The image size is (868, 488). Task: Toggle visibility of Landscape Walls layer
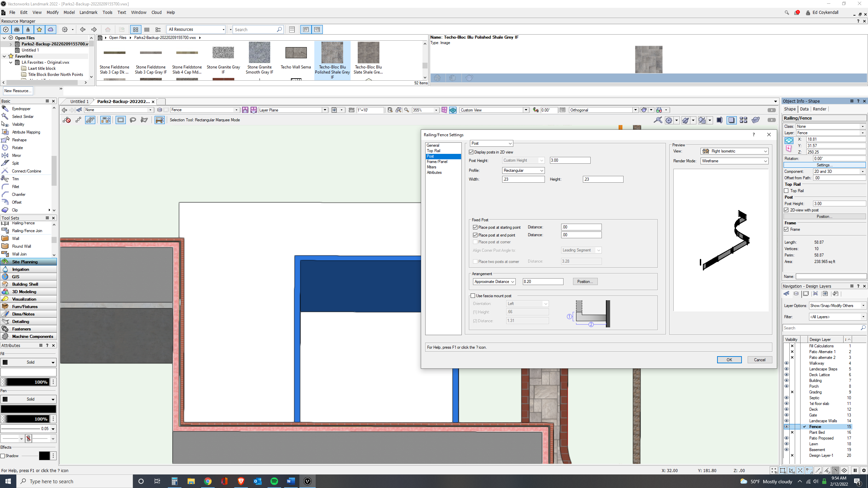pyautogui.click(x=787, y=421)
